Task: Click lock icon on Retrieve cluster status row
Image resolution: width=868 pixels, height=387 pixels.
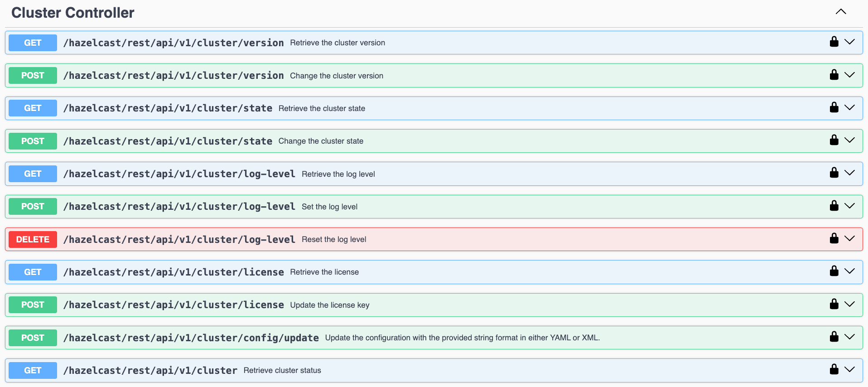Action: point(834,369)
